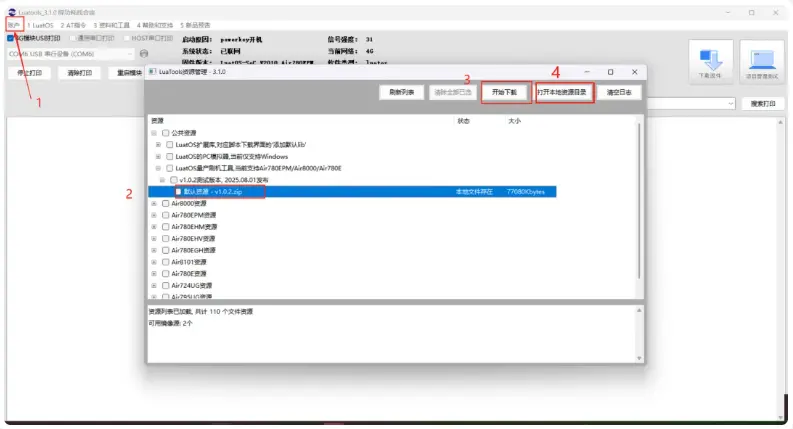Screen dimensions: 793x429
Task: Click the Luatools app logo in main title bar
Action: click(x=12, y=12)
